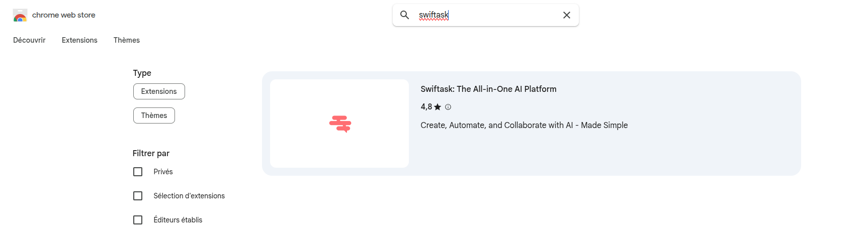
Task: Open the Swiftask extension logo thumbnail
Action: pos(339,124)
